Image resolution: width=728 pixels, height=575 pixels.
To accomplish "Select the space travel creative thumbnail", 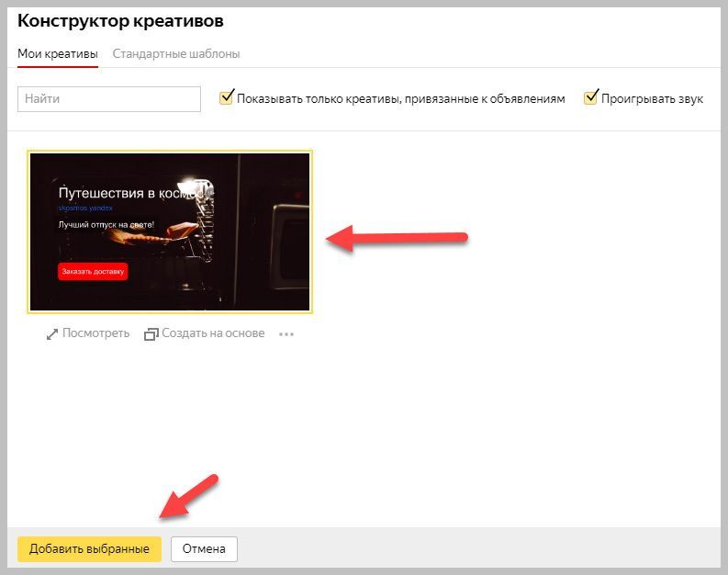I will tap(170, 231).
